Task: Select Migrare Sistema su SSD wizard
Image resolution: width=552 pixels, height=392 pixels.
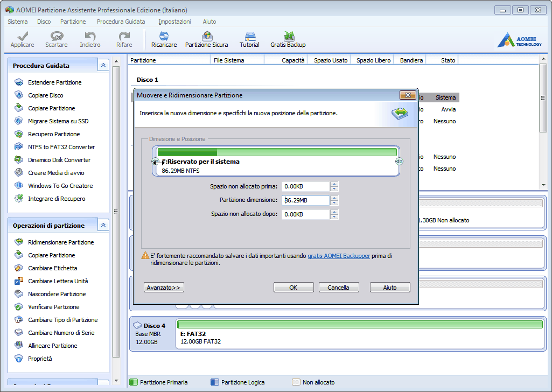Action: 58,121
